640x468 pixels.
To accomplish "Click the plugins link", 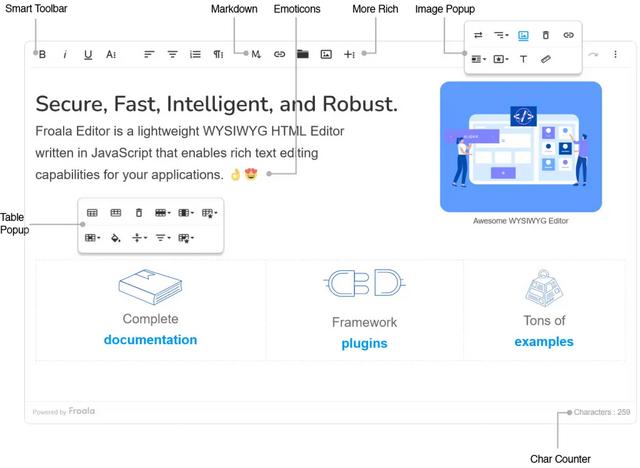I will point(364,344).
